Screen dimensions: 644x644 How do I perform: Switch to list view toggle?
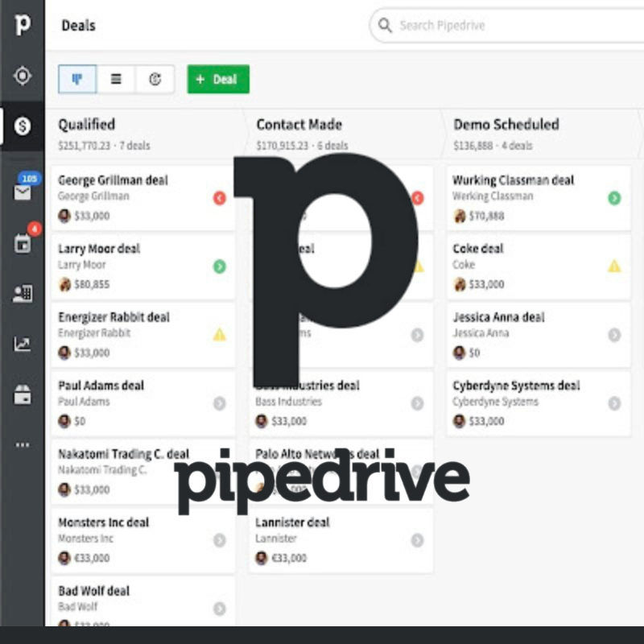pyautogui.click(x=117, y=80)
